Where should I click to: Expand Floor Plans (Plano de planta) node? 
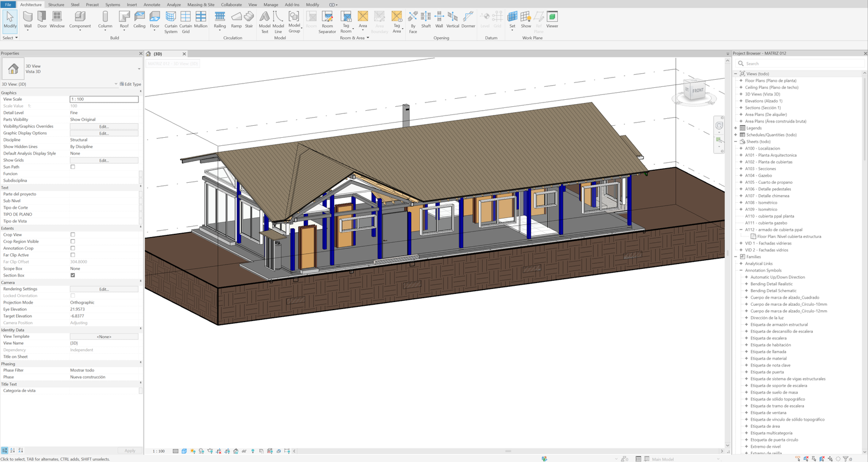click(x=741, y=81)
